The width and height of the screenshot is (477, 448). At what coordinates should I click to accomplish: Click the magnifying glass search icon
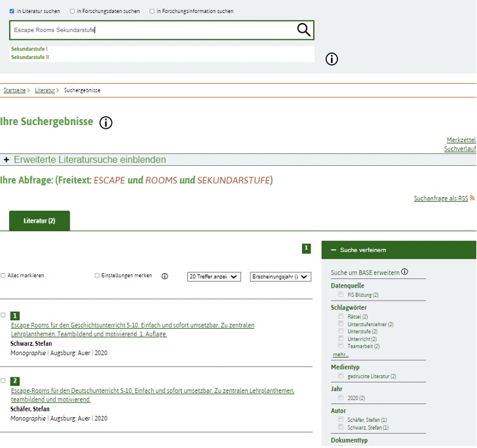(303, 29)
